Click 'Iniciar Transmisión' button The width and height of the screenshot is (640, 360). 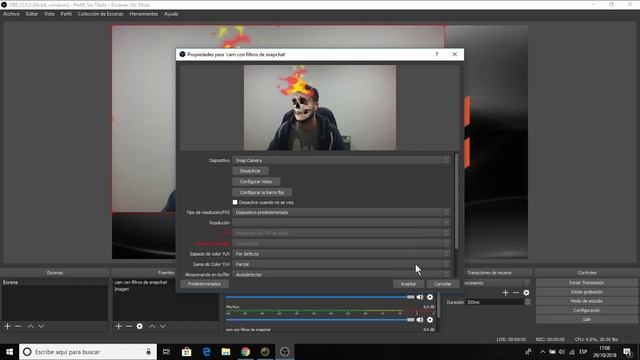click(x=587, y=282)
